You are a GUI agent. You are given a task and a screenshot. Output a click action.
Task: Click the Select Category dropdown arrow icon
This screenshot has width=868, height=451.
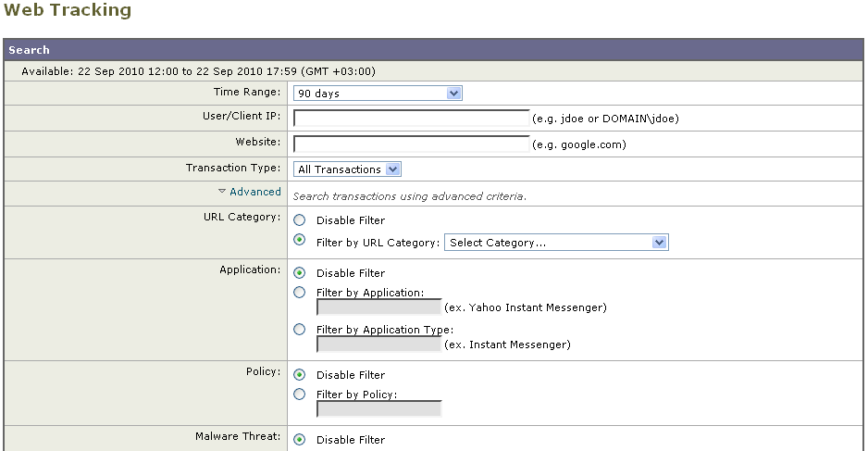[659, 242]
